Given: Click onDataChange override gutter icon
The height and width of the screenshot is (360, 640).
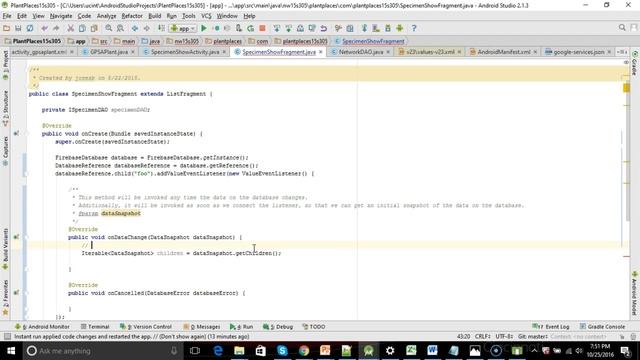Looking at the screenshot, I should (16, 237).
